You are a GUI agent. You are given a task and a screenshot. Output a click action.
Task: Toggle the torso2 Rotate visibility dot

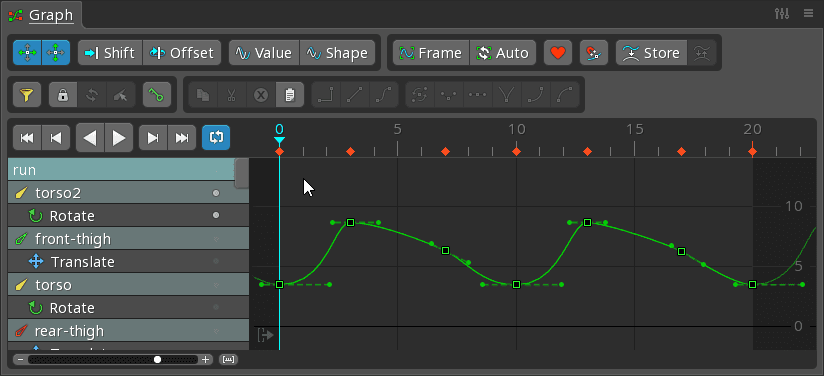click(x=215, y=215)
